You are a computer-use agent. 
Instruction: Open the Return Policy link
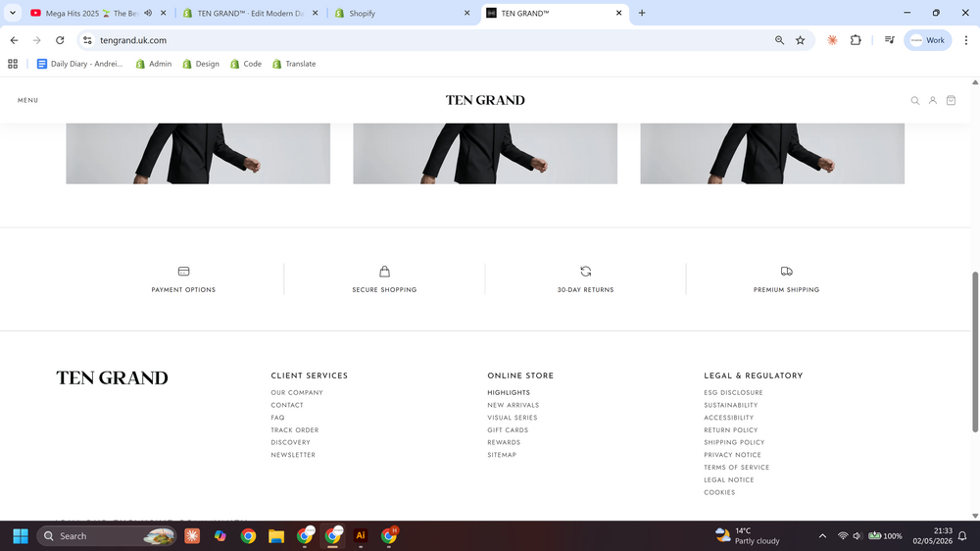pyautogui.click(x=731, y=430)
